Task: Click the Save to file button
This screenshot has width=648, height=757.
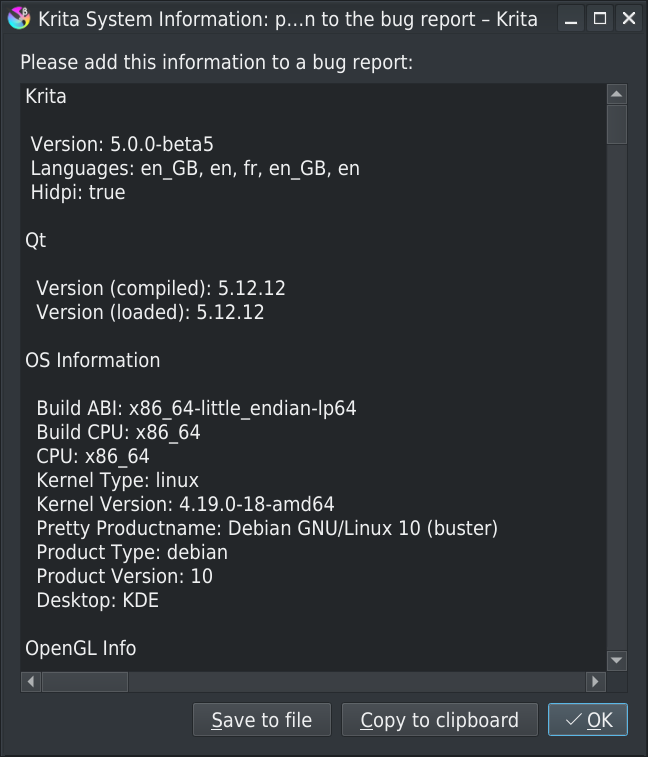Action: [262, 720]
